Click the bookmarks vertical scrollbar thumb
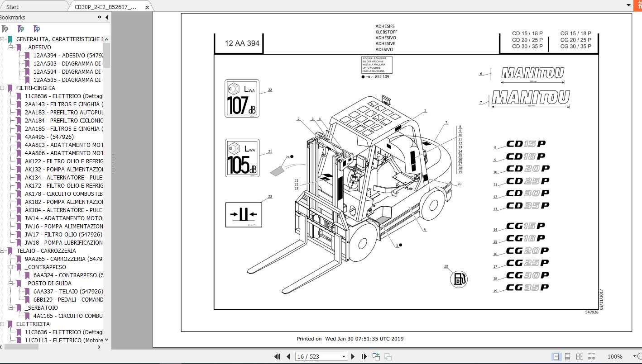Image resolution: width=642 pixels, height=364 pixels. click(x=107, y=55)
